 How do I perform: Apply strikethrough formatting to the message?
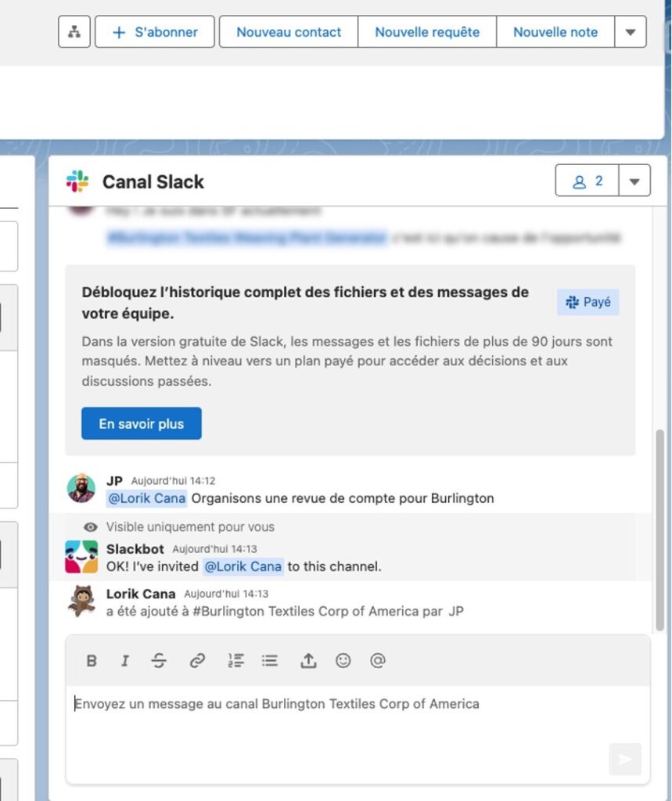click(x=159, y=660)
